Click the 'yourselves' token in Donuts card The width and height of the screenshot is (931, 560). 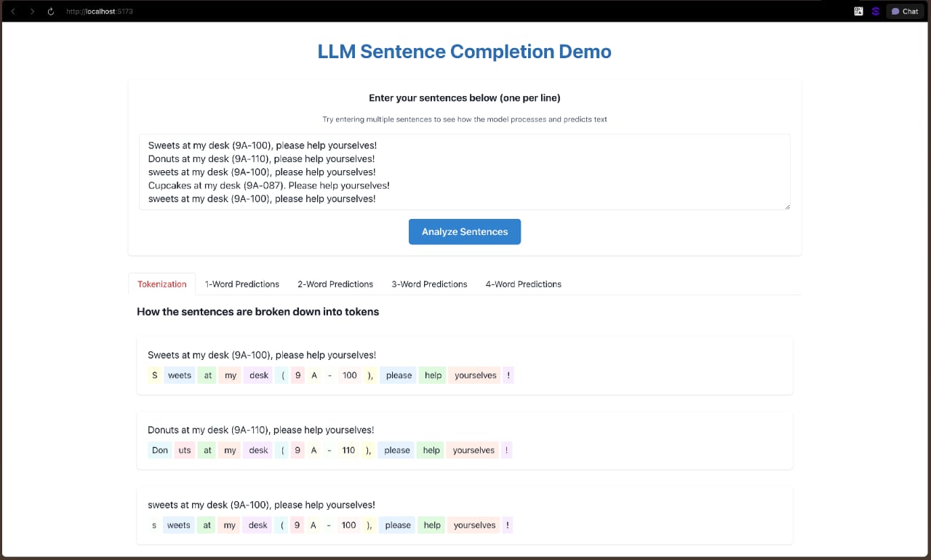[474, 450]
